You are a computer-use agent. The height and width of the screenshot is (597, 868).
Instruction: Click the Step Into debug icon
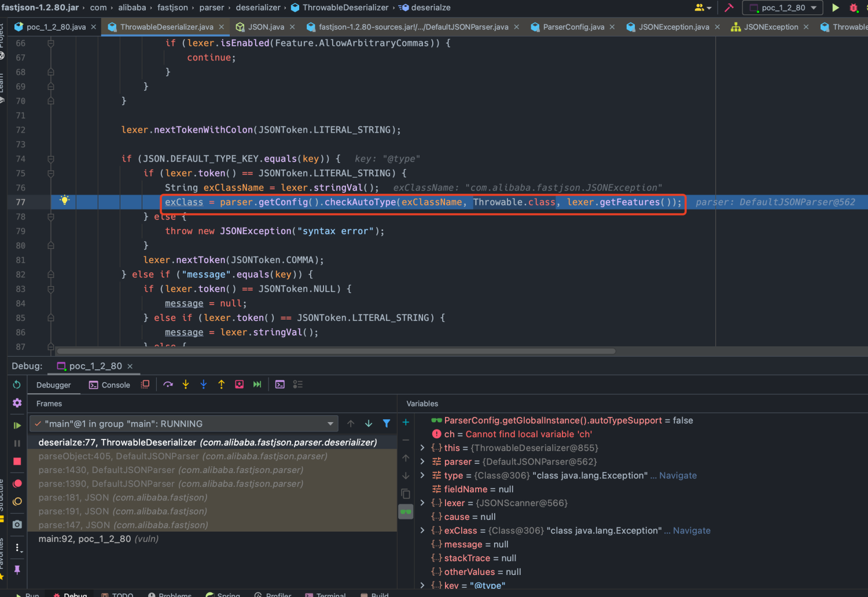pyautogui.click(x=186, y=384)
